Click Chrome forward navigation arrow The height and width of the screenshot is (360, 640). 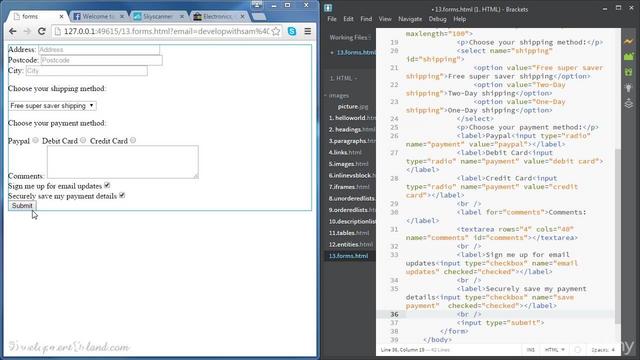(x=27, y=31)
